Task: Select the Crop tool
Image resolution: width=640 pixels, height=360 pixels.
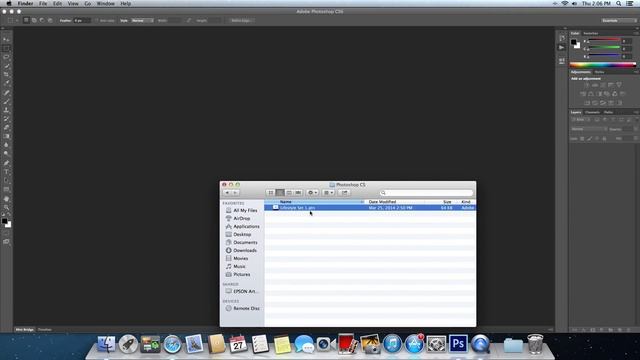Action: click(x=6, y=74)
